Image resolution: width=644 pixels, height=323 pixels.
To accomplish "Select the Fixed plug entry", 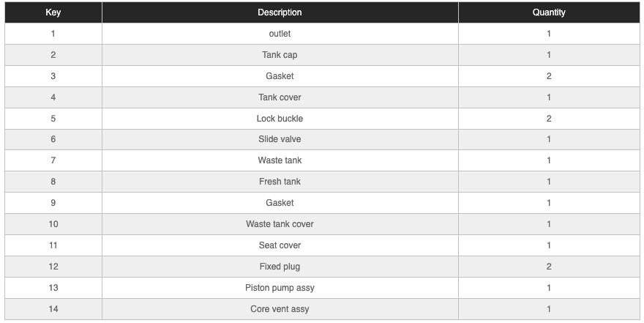I will tap(280, 267).
